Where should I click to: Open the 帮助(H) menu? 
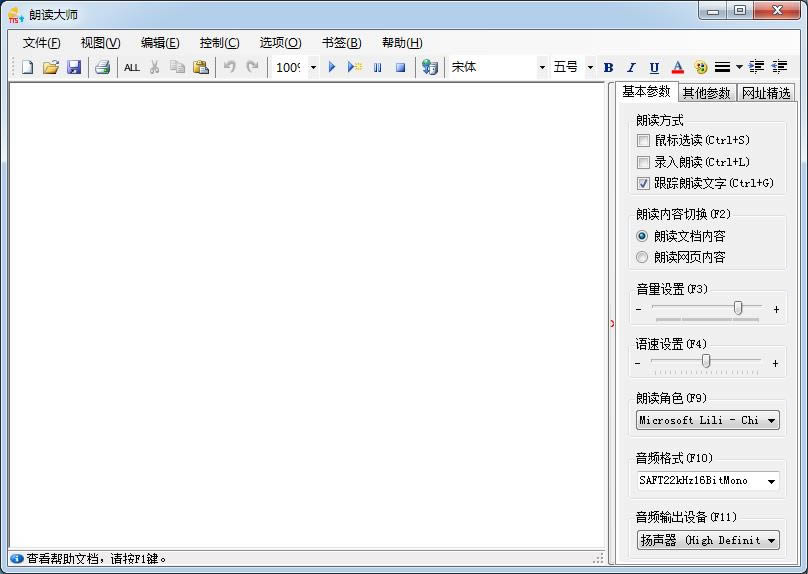point(402,43)
